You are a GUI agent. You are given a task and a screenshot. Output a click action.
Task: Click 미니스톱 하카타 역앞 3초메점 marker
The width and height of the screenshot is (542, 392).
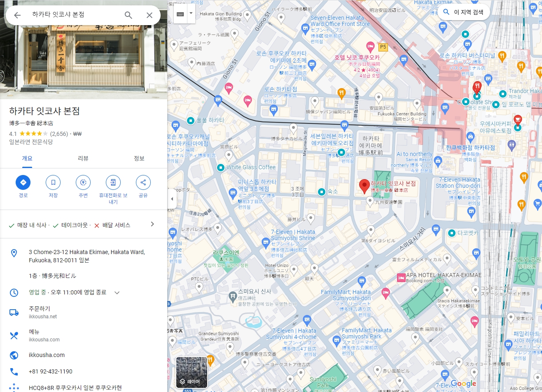pyautogui.click(x=232, y=193)
